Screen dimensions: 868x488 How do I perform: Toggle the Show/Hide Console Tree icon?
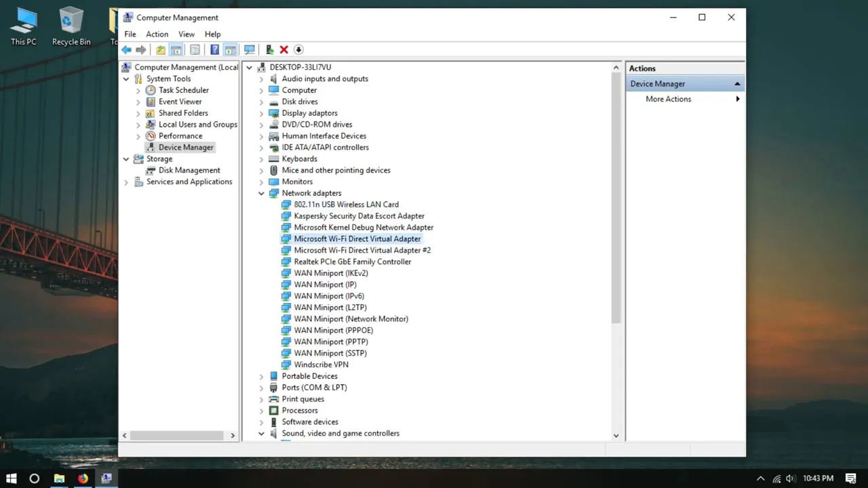[176, 49]
